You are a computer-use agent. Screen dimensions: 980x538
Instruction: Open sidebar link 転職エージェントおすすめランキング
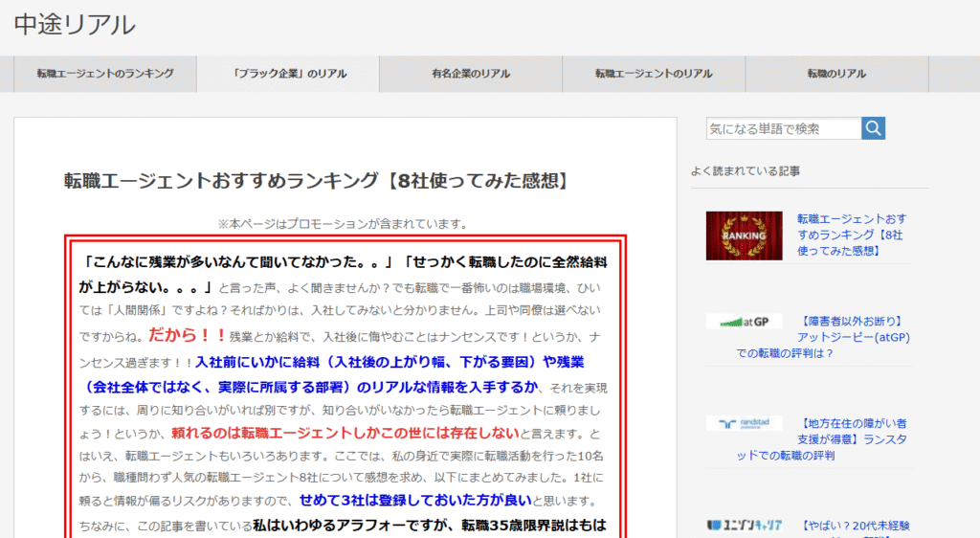(850, 235)
